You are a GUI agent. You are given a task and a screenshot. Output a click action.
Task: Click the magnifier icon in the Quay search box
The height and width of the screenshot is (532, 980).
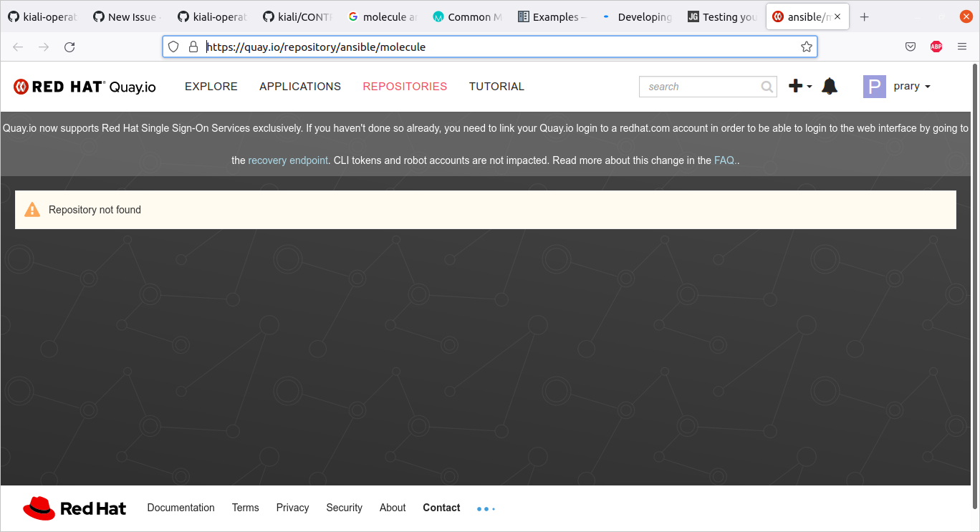pos(767,86)
